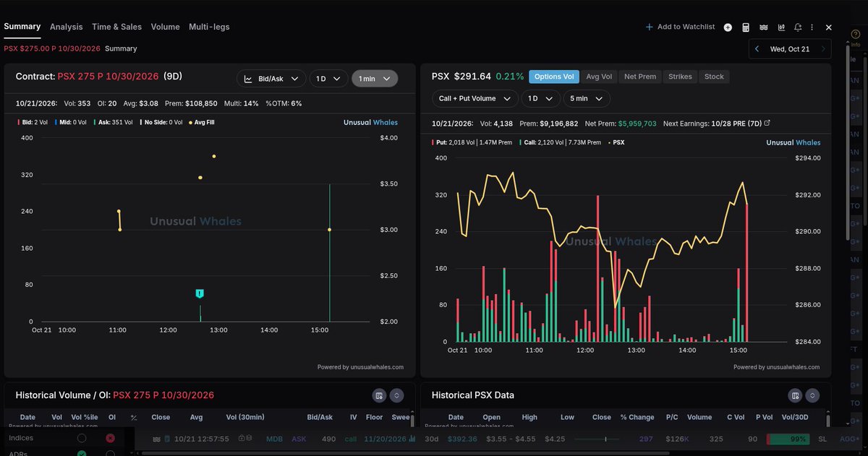Click the Wed, Oct 21 date field

(790, 49)
